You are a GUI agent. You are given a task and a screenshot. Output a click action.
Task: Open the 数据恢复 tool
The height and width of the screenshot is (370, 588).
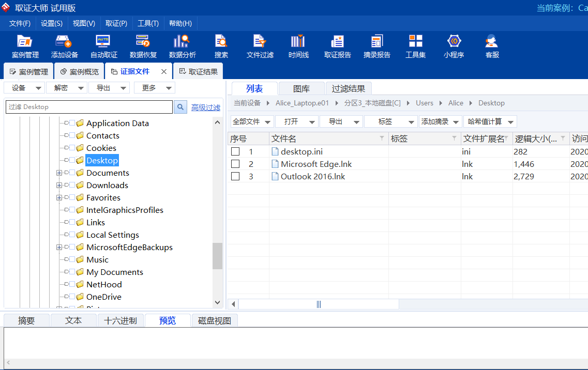coord(143,46)
